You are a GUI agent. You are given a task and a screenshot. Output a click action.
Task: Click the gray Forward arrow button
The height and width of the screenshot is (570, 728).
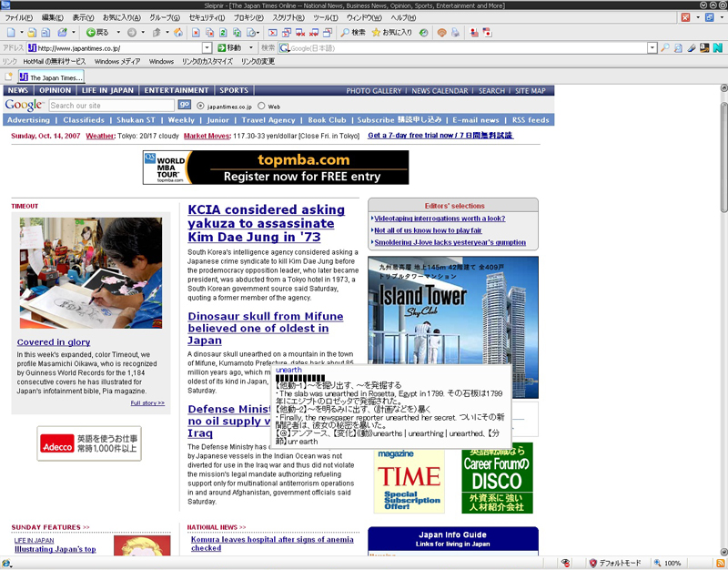point(132,33)
